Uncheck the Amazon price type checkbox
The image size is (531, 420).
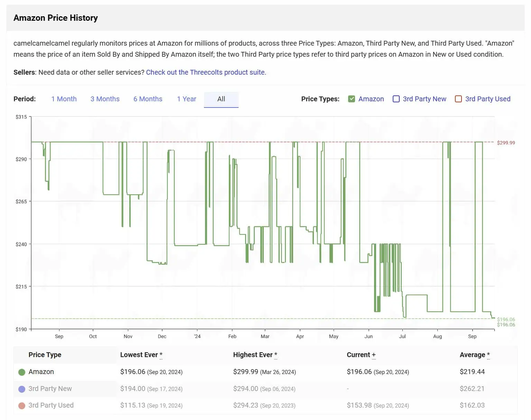click(352, 99)
